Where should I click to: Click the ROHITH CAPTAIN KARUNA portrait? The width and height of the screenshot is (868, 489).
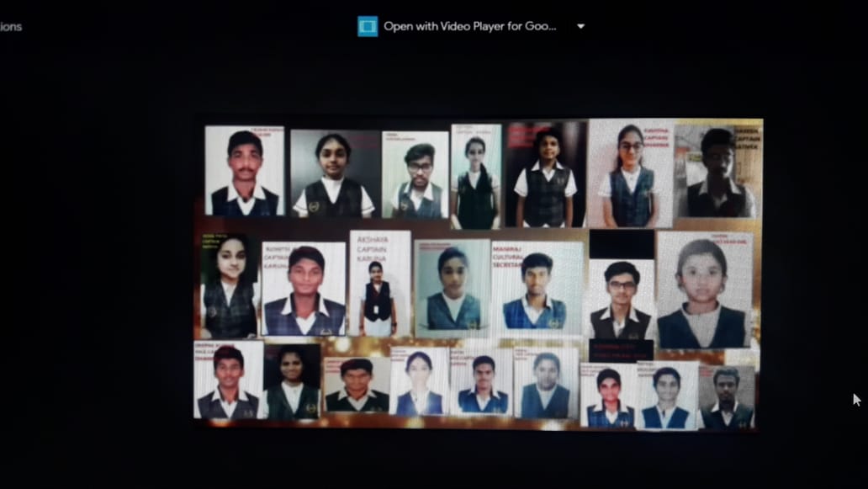click(304, 289)
